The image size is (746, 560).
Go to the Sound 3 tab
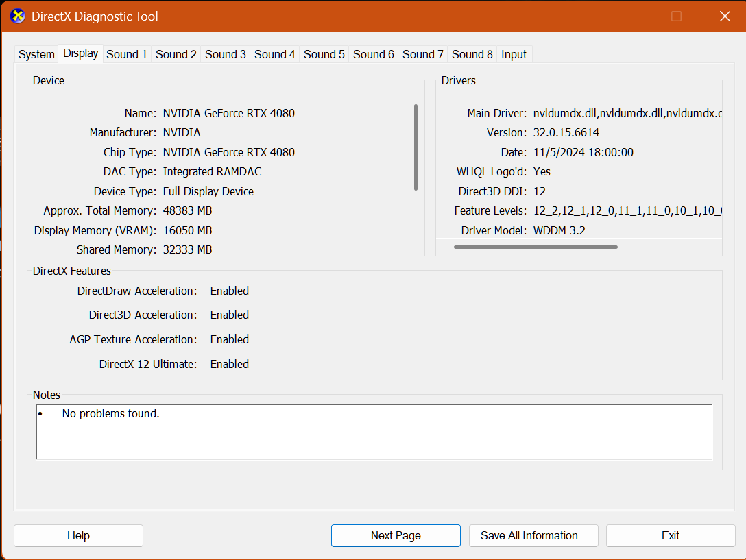226,54
